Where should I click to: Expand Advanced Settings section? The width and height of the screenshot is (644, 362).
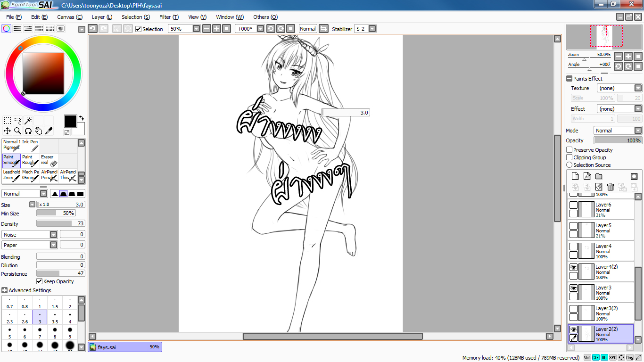pyautogui.click(x=4, y=290)
